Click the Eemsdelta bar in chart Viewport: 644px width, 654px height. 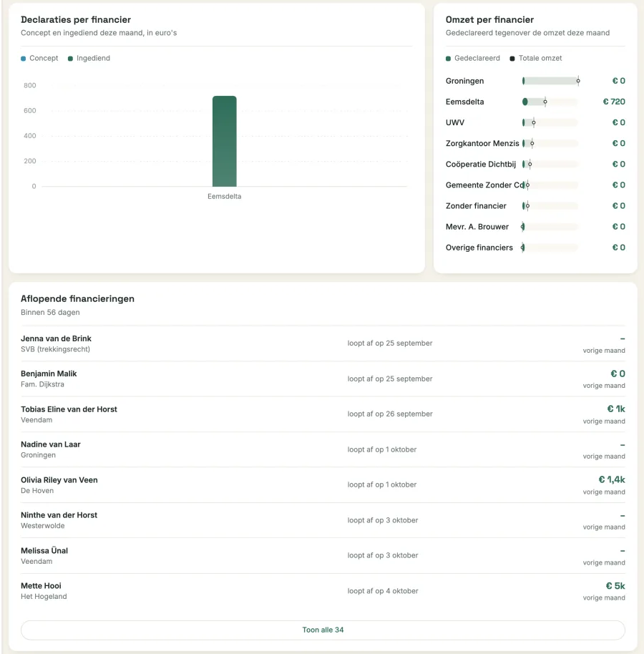225,142
